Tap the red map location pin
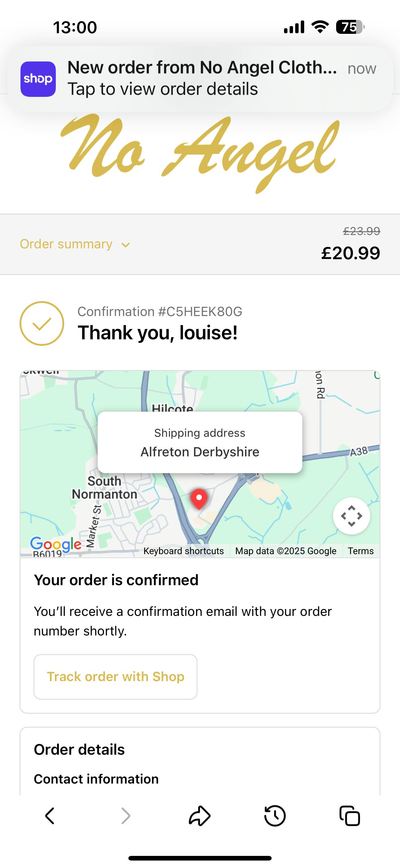The height and width of the screenshot is (868, 400). click(199, 499)
